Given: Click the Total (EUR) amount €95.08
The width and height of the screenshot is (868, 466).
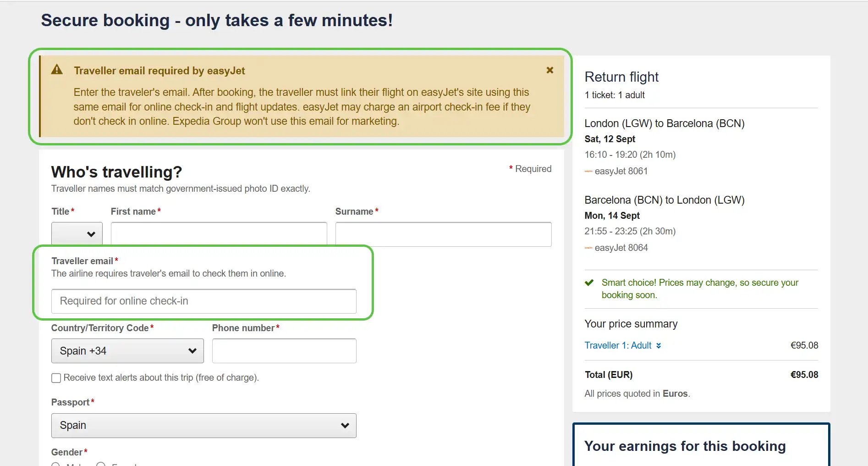Looking at the screenshot, I should click(804, 375).
